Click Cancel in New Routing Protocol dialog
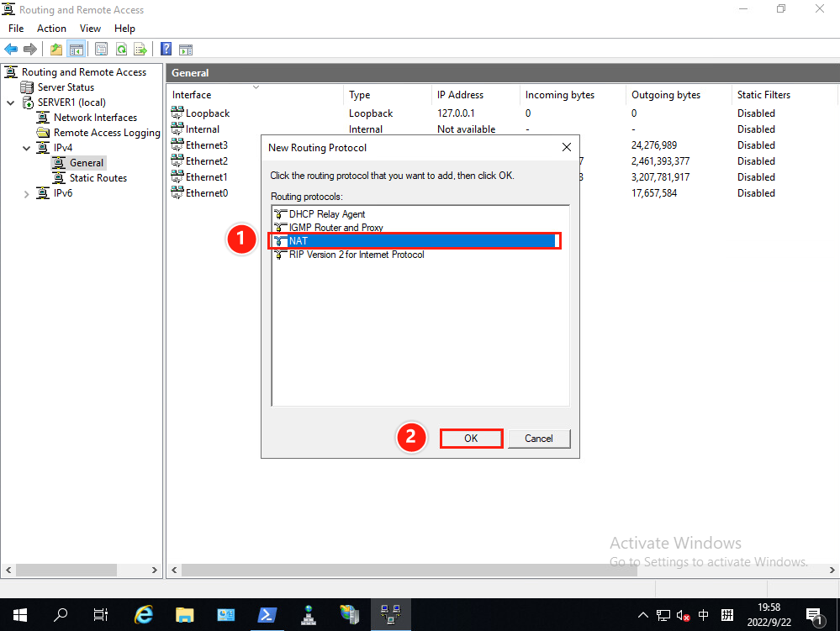 click(x=539, y=439)
